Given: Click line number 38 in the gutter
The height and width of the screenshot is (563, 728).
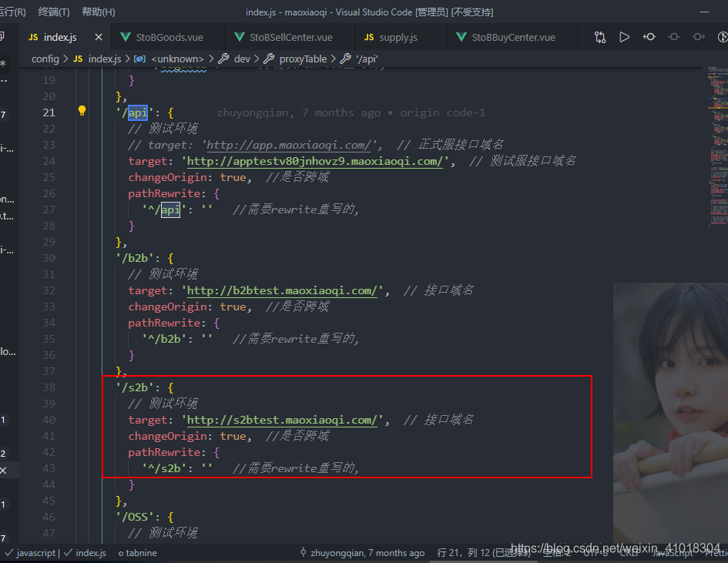Looking at the screenshot, I should [49, 387].
